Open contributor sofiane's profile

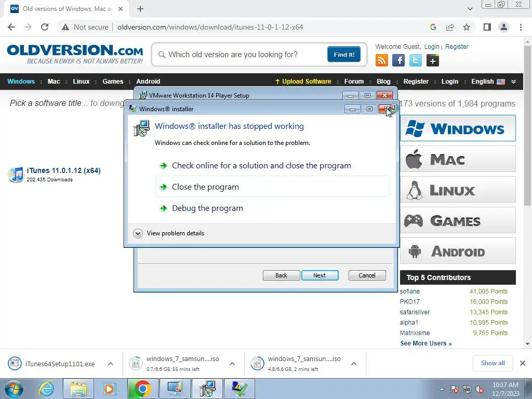(409, 291)
